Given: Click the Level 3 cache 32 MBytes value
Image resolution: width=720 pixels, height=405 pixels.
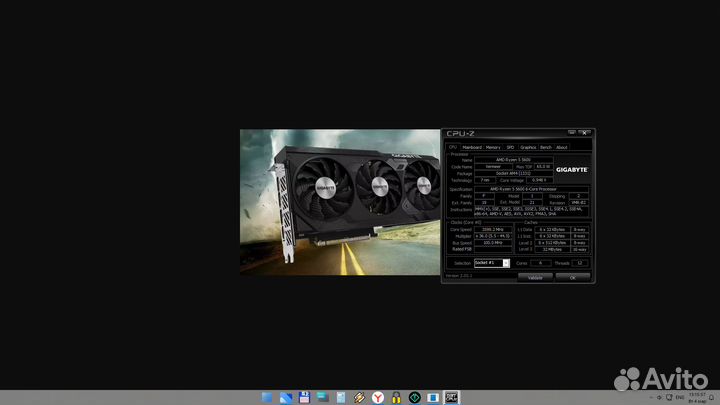Looking at the screenshot, I should (x=552, y=249).
